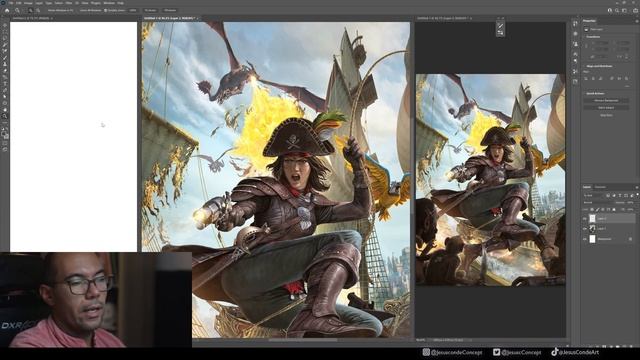
Task: Open the layer Opacity dropdown
Action: [630, 202]
